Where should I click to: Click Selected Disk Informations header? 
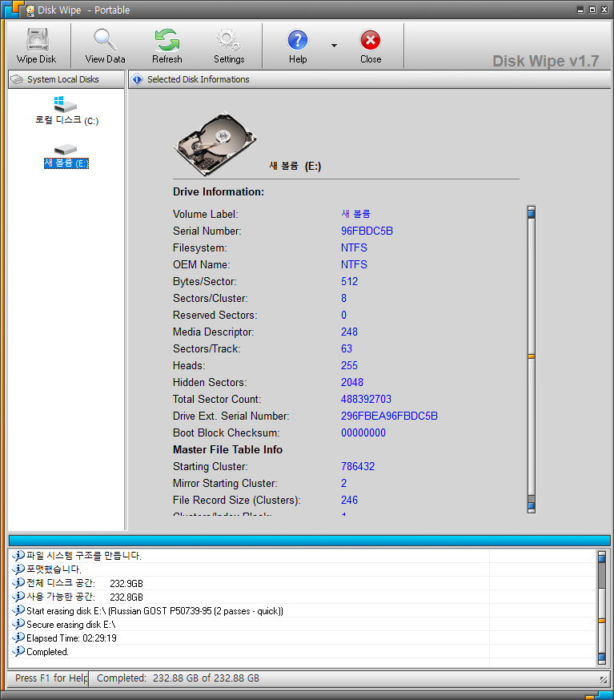pyautogui.click(x=198, y=79)
